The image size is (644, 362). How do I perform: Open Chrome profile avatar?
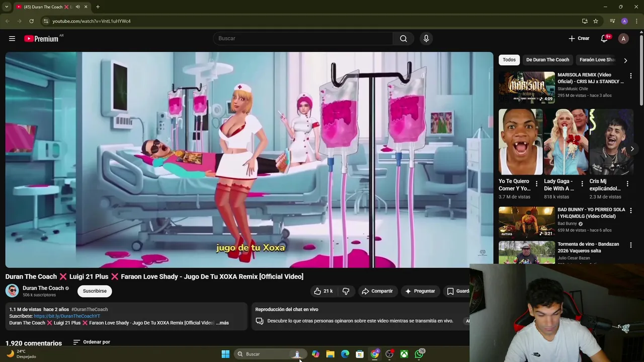(x=624, y=21)
